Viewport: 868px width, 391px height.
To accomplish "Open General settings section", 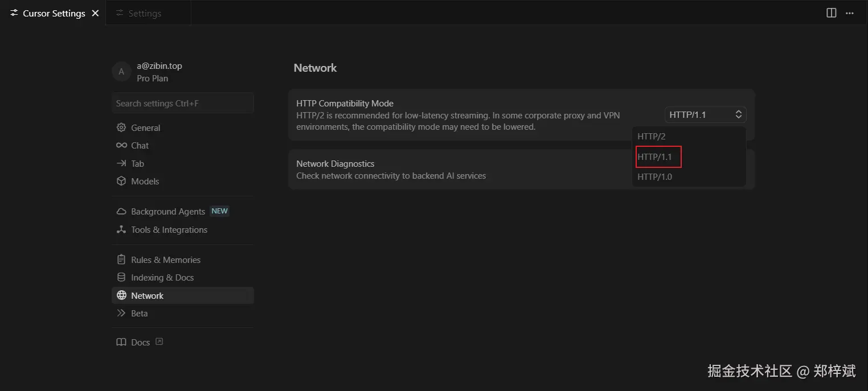I will [183, 127].
